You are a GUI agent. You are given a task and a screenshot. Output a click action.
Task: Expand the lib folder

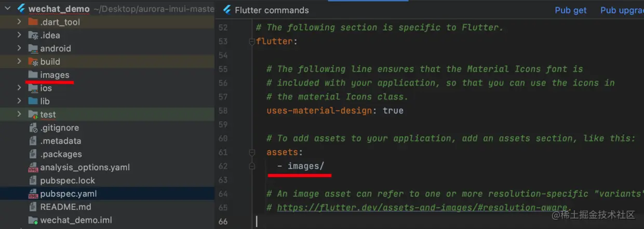[19, 101]
